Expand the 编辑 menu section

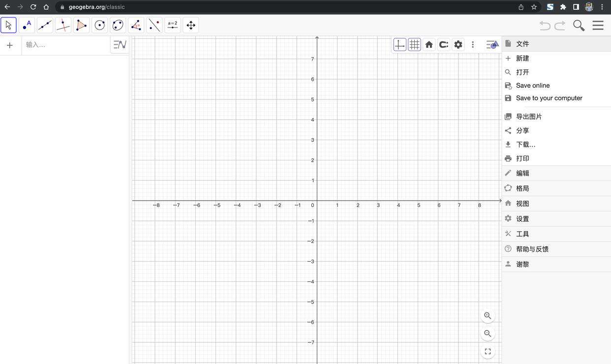(x=556, y=173)
